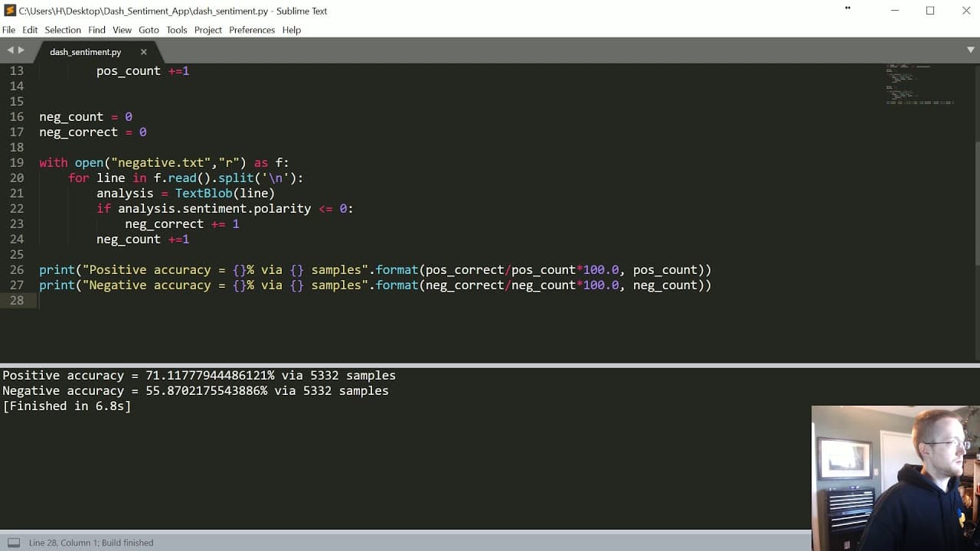
Task: Click the print Positive accuracy line 26
Action: (x=375, y=269)
